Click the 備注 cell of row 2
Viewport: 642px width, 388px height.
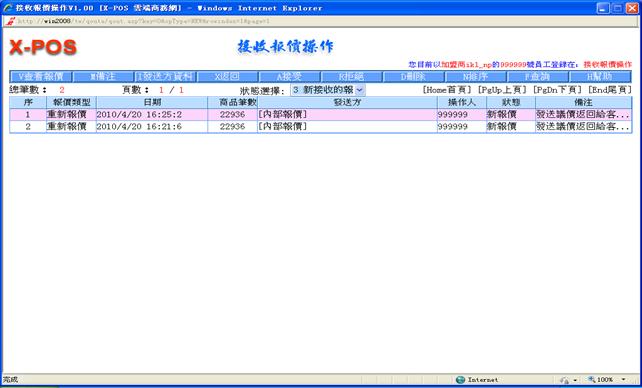(583, 127)
